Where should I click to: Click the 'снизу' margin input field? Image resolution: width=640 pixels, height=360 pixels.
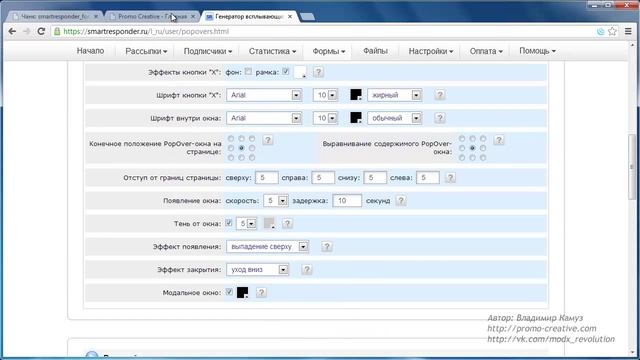(x=375, y=178)
